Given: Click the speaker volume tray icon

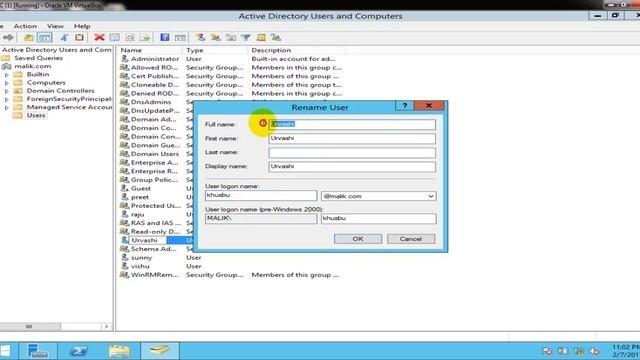Looking at the screenshot, I should pyautogui.click(x=595, y=351).
